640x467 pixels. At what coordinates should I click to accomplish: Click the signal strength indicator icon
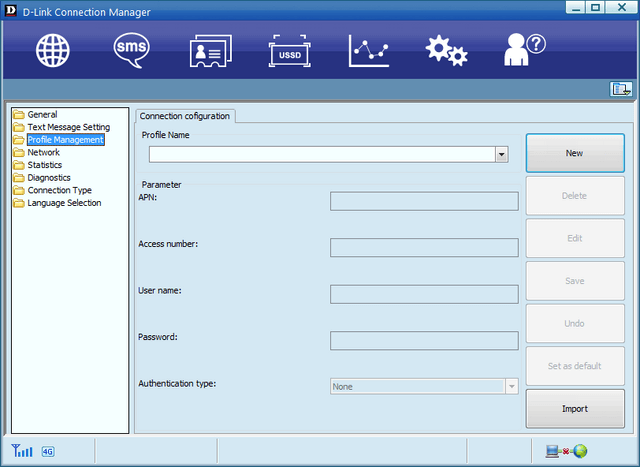(x=21, y=451)
